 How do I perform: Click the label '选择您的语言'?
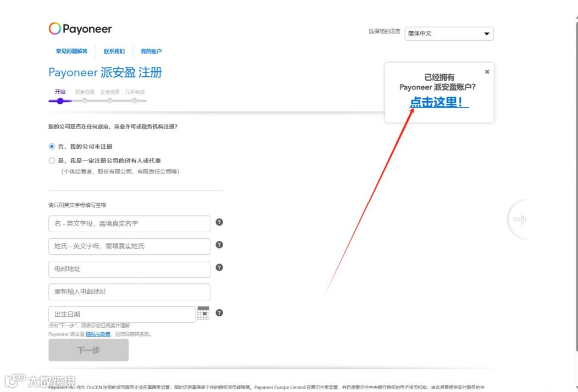coord(385,31)
